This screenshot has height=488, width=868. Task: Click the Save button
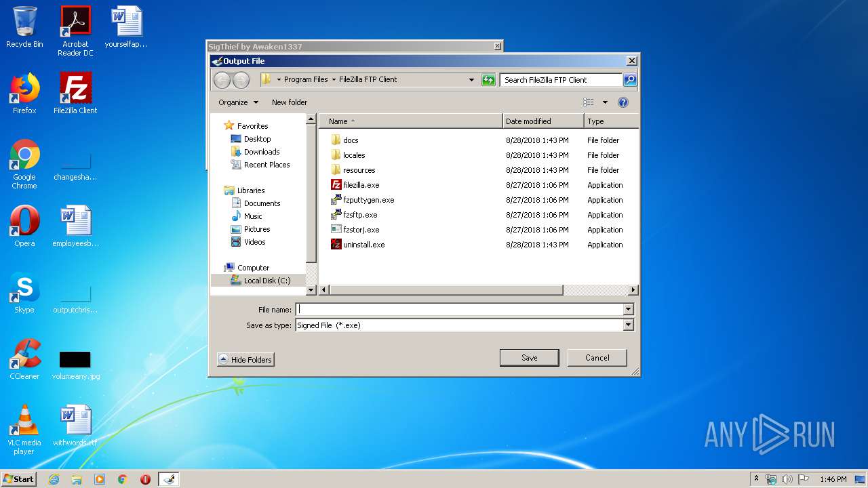point(529,358)
